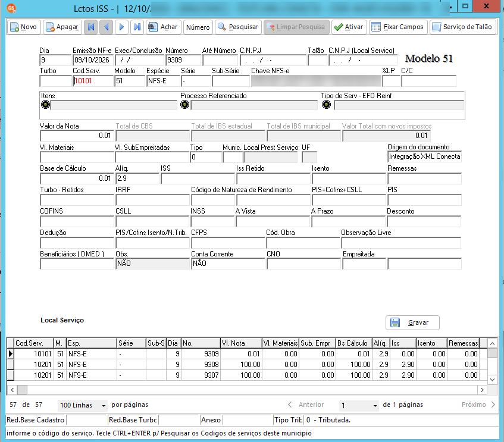The height and width of the screenshot is (442, 504).
Task: Click the Próximo page link
Action: tap(478, 405)
